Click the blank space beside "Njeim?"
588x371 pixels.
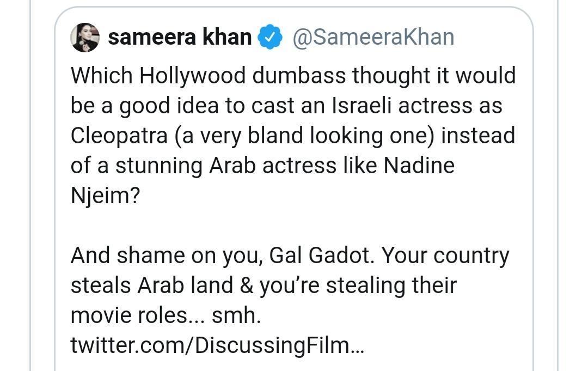pos(327,196)
